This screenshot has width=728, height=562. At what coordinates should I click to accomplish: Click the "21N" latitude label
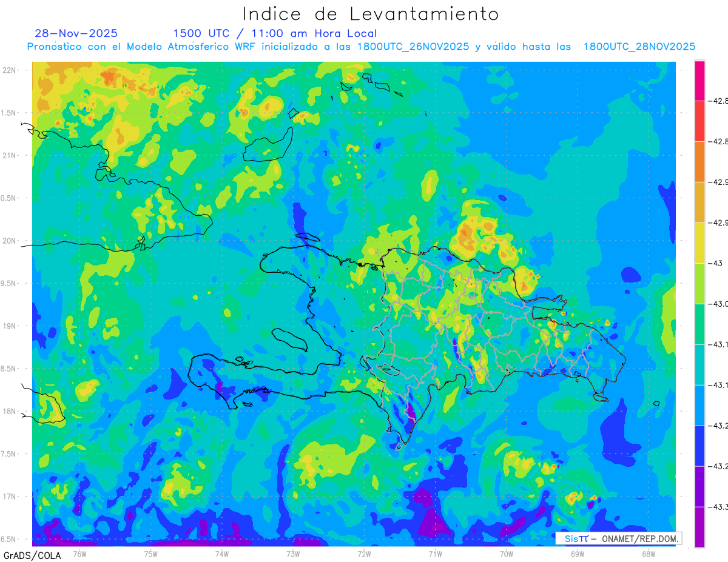point(9,155)
